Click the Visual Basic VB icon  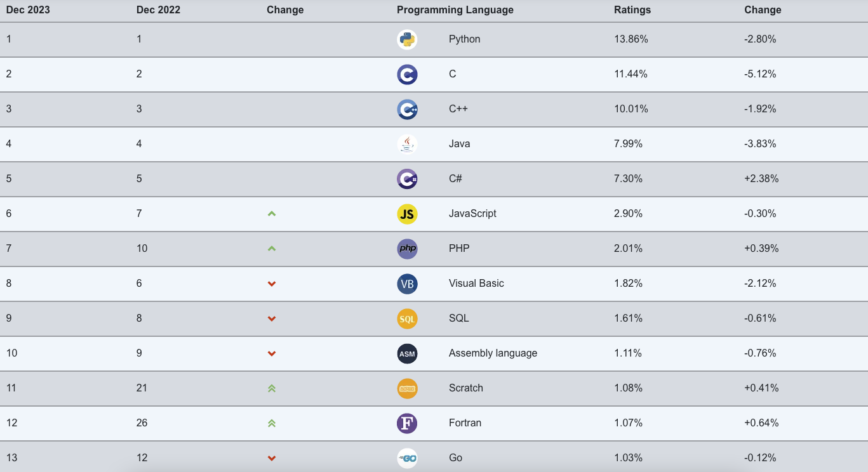tap(407, 284)
